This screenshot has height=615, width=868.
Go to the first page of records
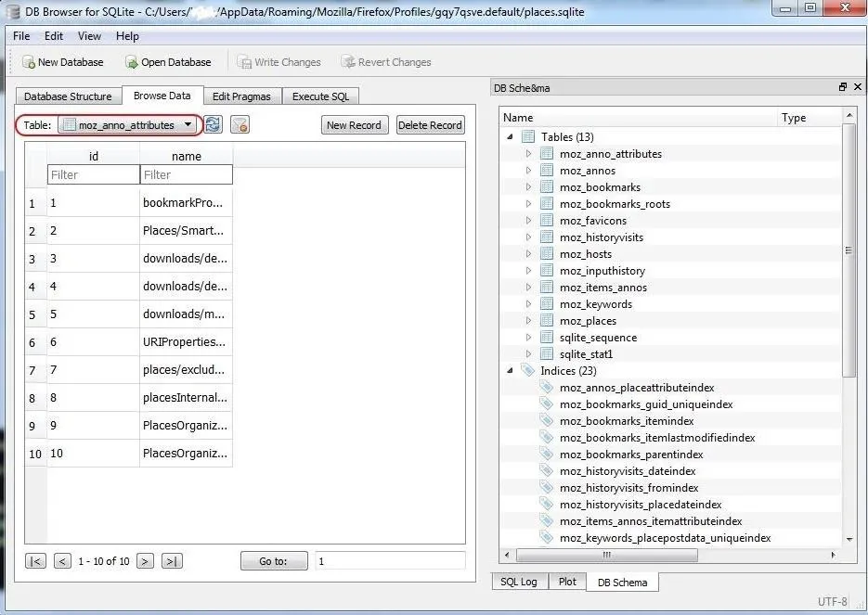point(35,561)
